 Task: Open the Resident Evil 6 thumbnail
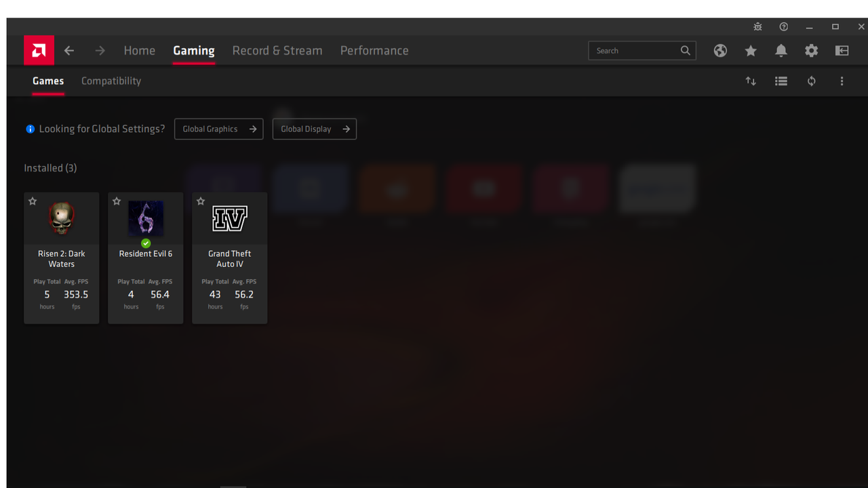146,218
